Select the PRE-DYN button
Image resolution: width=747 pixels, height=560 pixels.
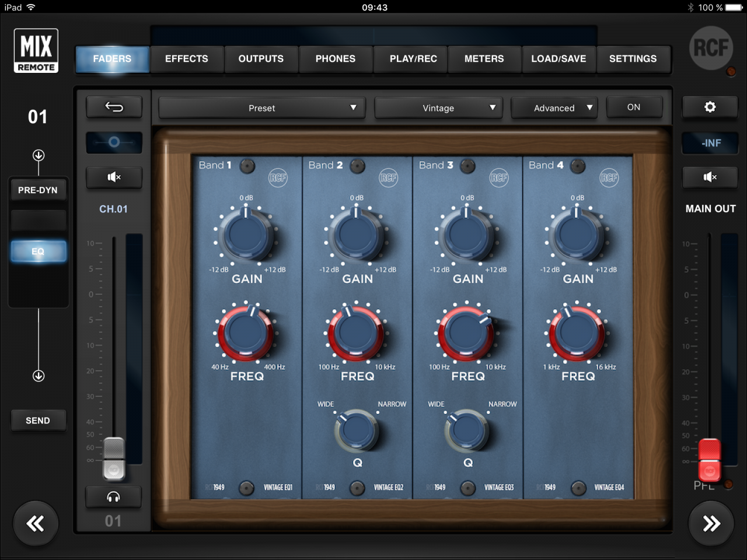[x=38, y=190]
